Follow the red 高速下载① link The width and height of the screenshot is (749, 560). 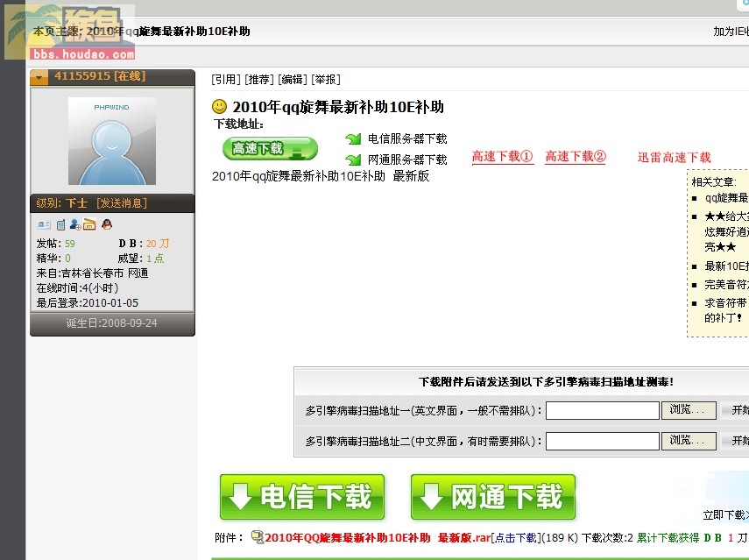coord(502,157)
